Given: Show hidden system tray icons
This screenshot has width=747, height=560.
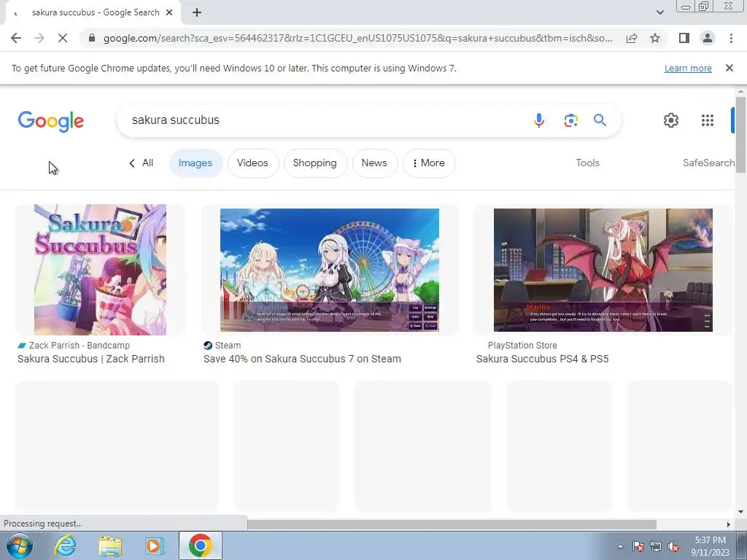Looking at the screenshot, I should click(x=620, y=546).
